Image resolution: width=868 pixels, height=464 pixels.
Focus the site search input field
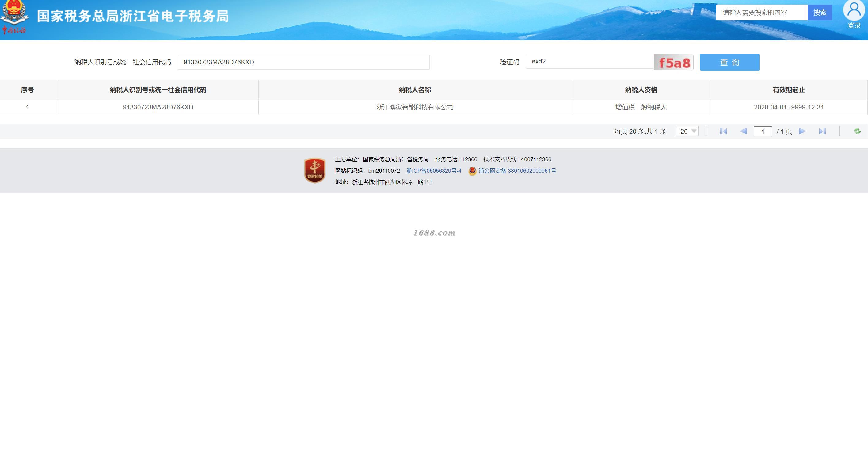[x=762, y=13]
